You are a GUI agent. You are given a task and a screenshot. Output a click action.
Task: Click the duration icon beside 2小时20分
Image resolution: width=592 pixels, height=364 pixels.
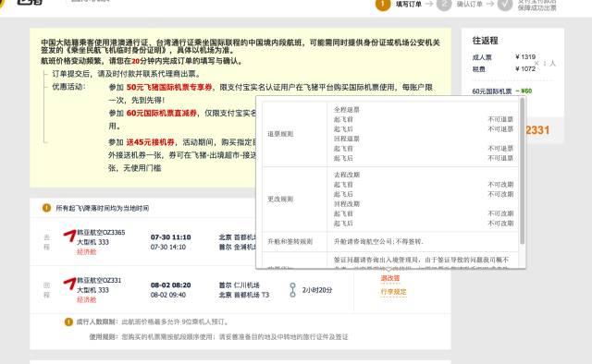pyautogui.click(x=292, y=290)
